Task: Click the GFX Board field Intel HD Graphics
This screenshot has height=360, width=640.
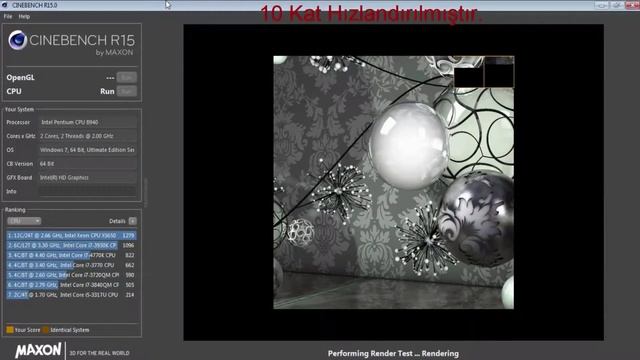Action: click(87, 178)
